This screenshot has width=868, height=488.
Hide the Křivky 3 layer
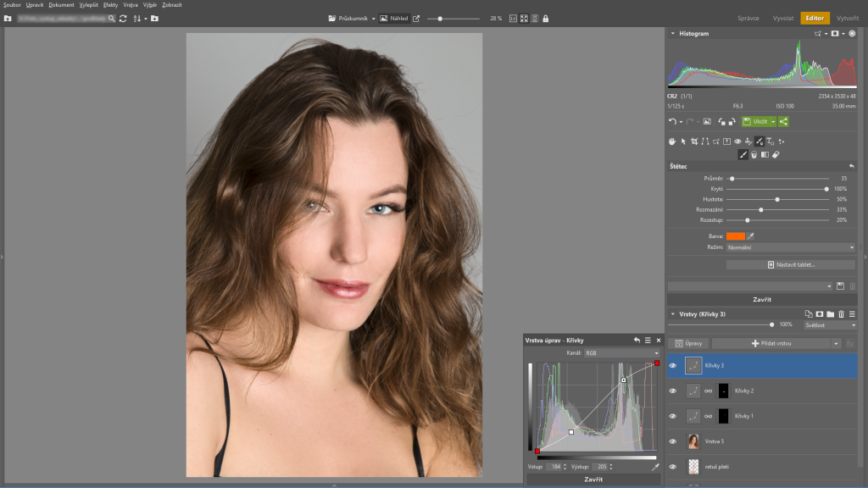point(672,366)
